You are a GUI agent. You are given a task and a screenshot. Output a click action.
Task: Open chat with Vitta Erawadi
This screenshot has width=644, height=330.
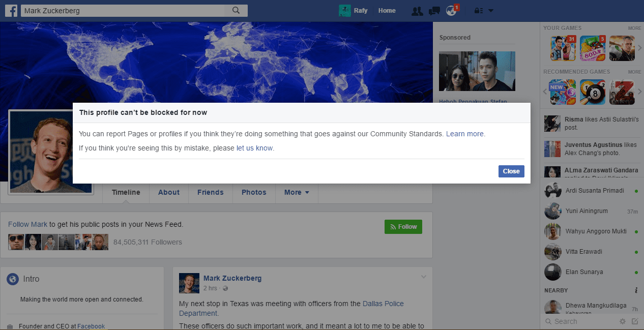point(592,252)
